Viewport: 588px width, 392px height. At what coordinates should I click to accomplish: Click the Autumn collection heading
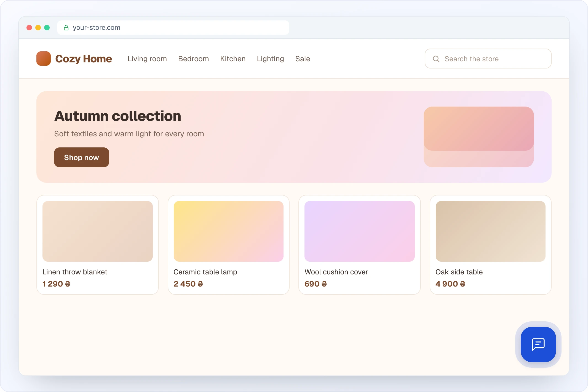(118, 116)
